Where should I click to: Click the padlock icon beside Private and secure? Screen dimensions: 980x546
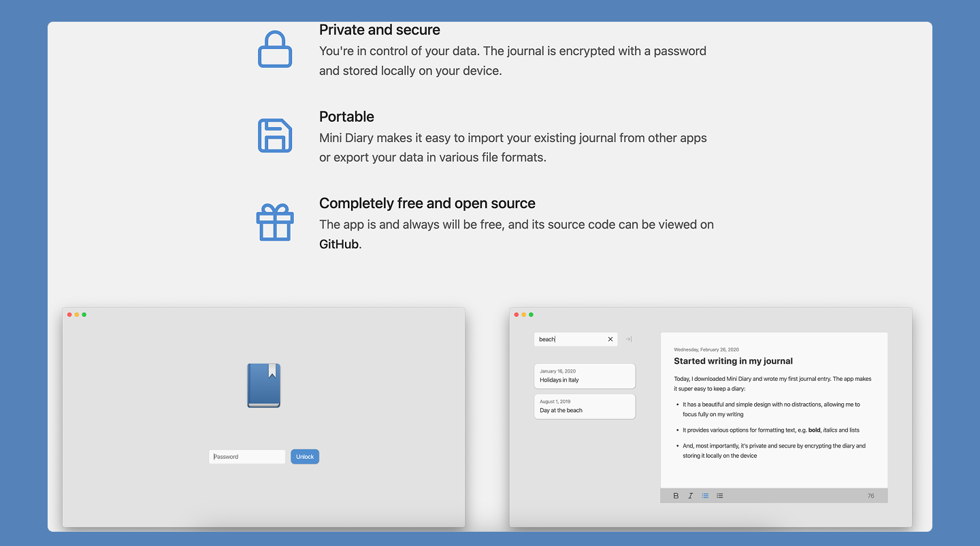[275, 49]
